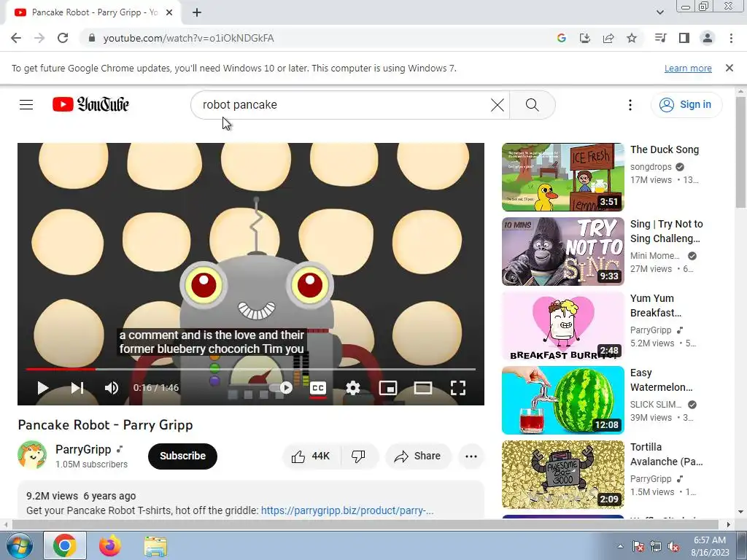Click the taskbar clock 6:57 AM
The height and width of the screenshot is (560, 747).
coord(710,546)
